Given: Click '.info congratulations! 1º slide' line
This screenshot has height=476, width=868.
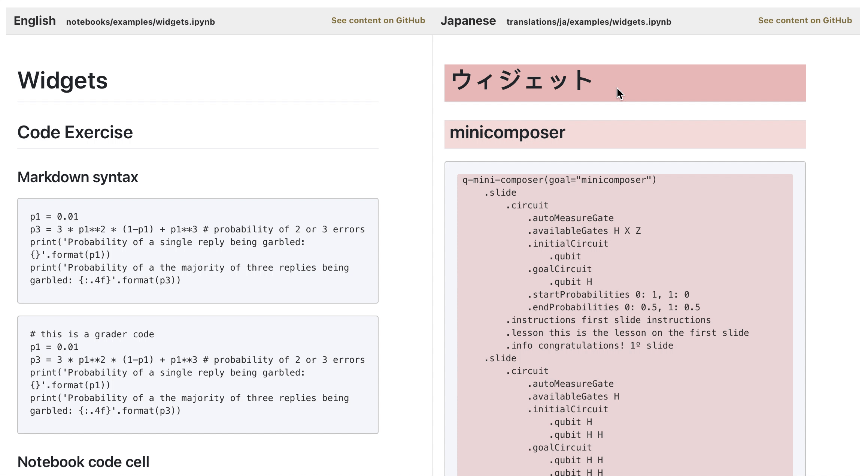Looking at the screenshot, I should click(x=589, y=346).
